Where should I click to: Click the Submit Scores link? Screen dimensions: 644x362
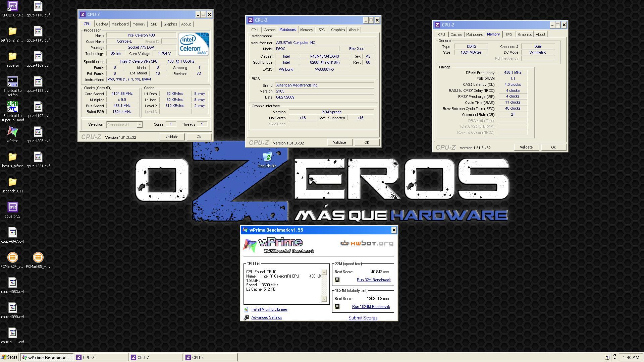(363, 318)
